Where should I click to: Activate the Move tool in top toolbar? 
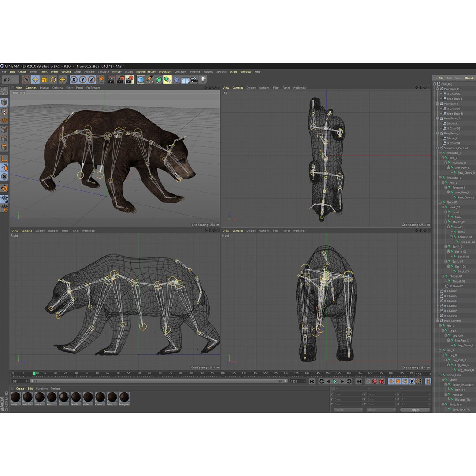coord(35,79)
